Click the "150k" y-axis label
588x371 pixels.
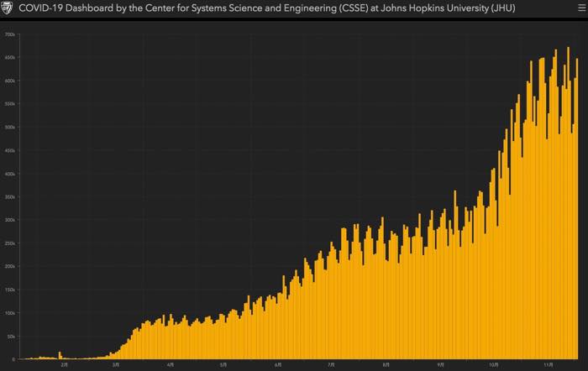[x=10, y=290]
